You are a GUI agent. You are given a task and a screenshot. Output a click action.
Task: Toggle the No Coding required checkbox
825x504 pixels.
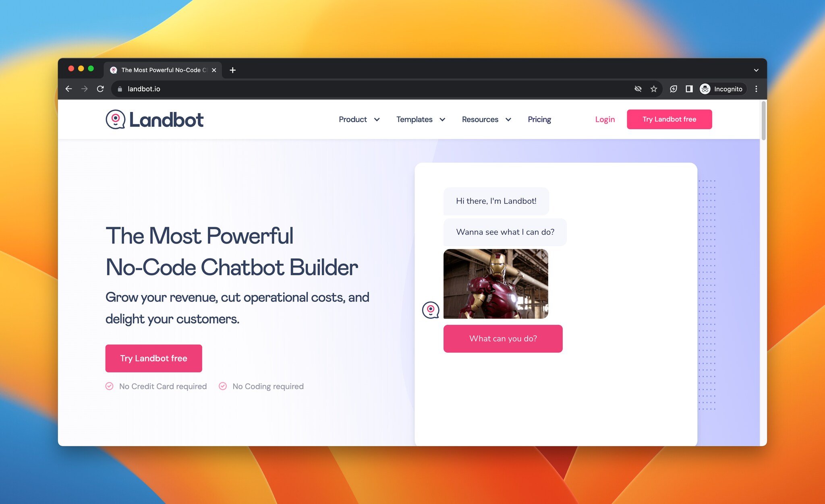click(x=223, y=386)
